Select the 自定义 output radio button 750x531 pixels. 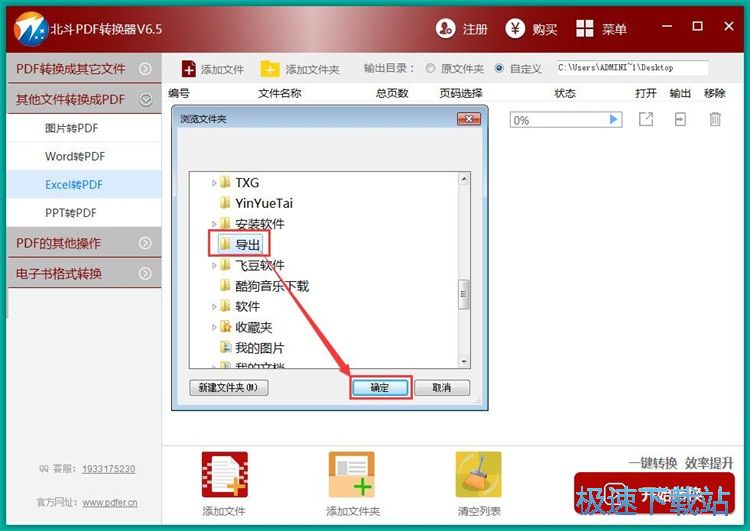tap(499, 68)
